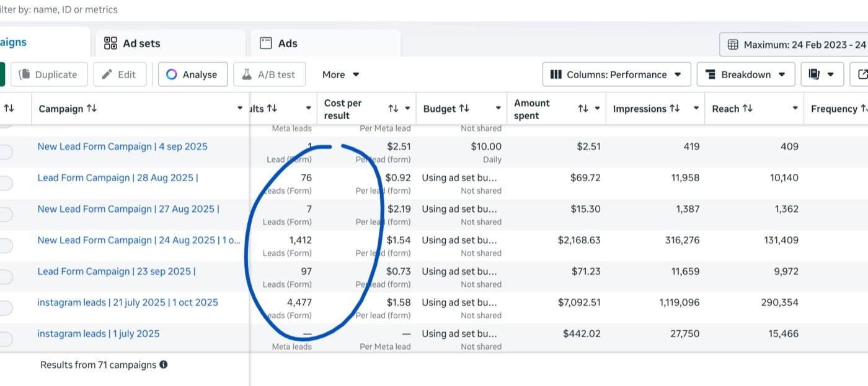The image size is (868, 386).
Task: Open New Lead Form Campaign | 27 Aug 2025
Action: (128, 209)
